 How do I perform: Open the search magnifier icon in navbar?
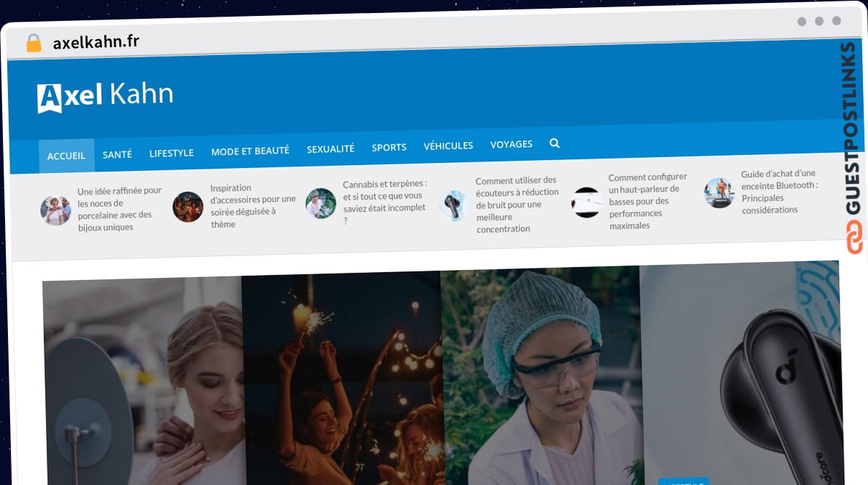[x=554, y=143]
